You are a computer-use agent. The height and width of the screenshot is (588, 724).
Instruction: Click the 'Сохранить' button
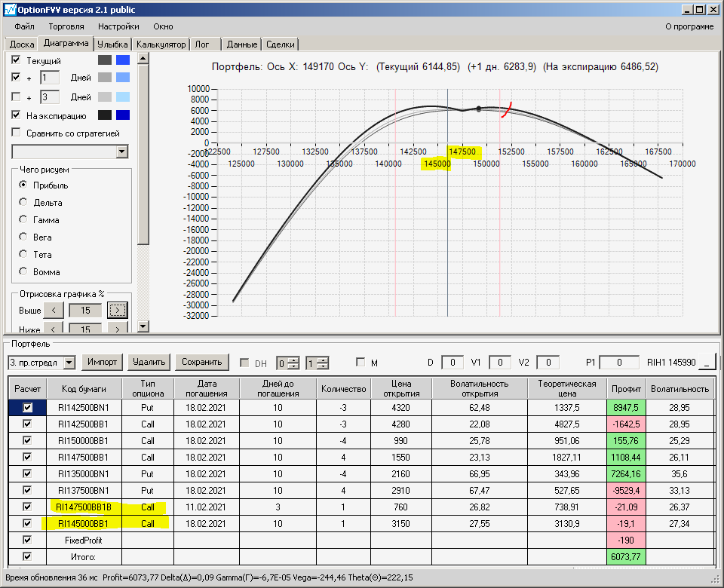(x=202, y=363)
